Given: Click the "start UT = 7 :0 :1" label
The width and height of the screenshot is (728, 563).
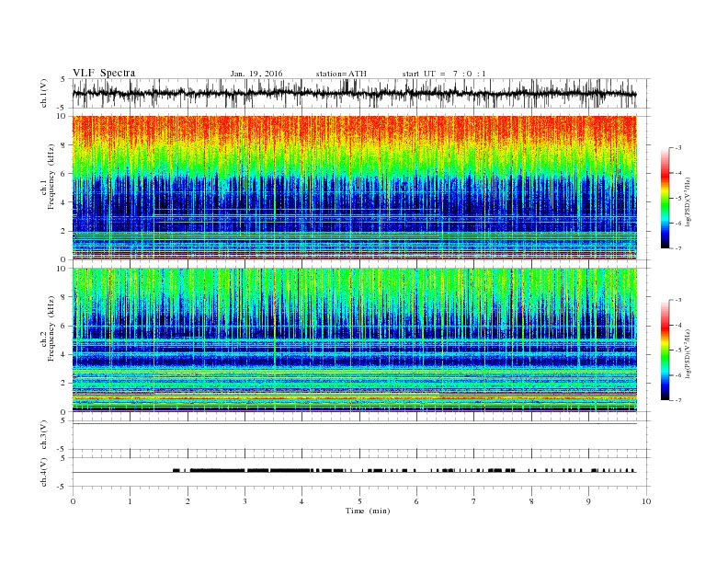Looking at the screenshot, I should (444, 74).
